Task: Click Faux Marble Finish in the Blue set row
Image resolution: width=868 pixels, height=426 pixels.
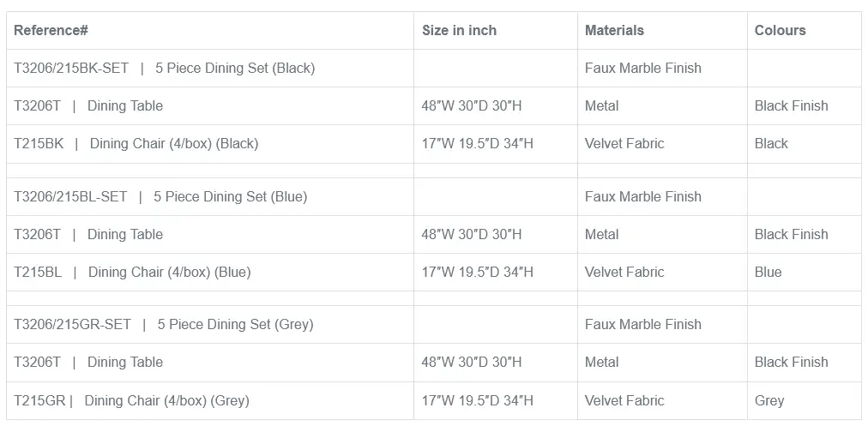Action: pyautogui.click(x=642, y=197)
